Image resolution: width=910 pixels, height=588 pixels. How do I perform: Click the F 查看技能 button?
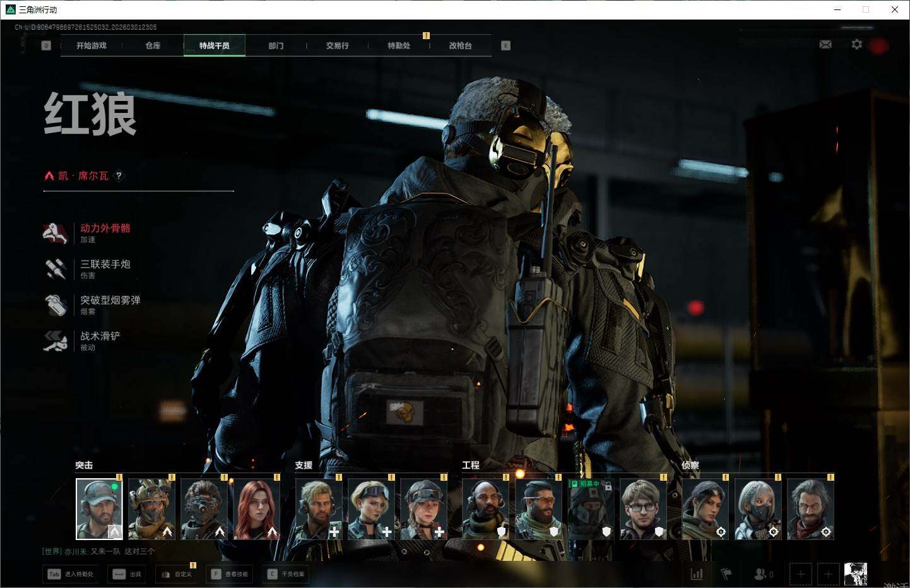pos(229,574)
